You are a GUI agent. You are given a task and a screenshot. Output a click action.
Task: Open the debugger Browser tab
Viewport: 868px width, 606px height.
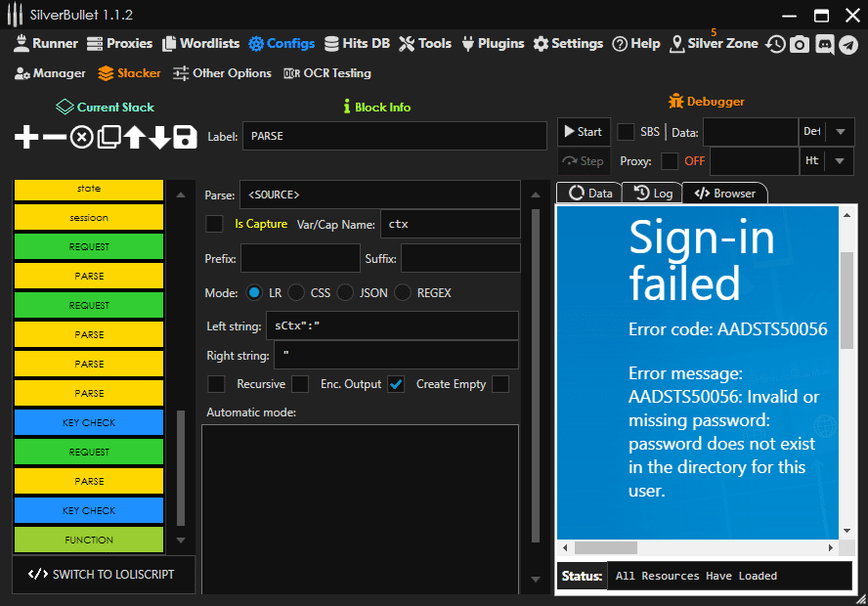724,194
